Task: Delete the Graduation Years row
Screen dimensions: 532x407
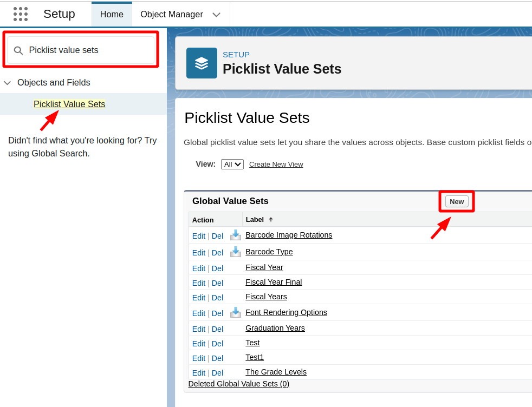Action: click(x=217, y=329)
